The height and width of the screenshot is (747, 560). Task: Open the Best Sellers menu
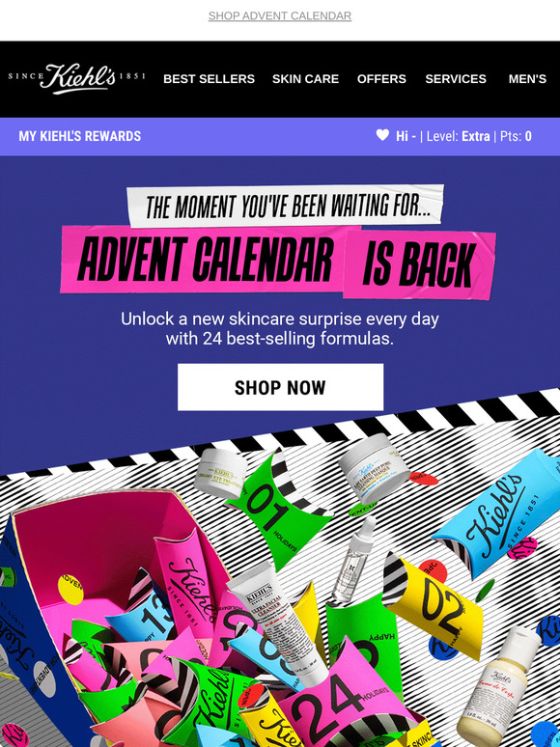[x=209, y=79]
